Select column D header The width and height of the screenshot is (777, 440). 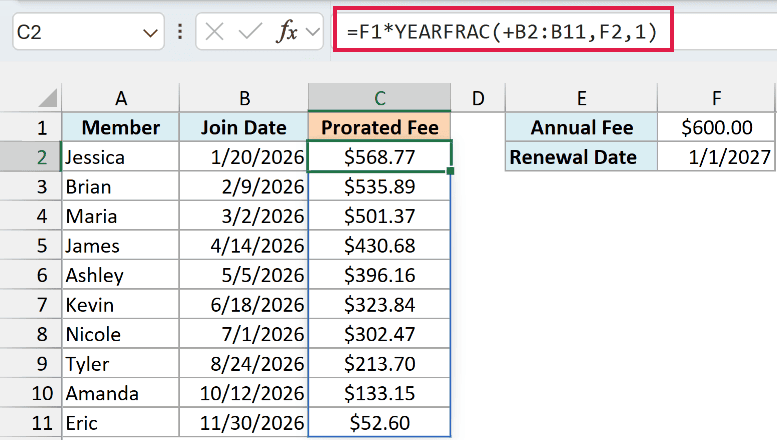[x=478, y=98]
